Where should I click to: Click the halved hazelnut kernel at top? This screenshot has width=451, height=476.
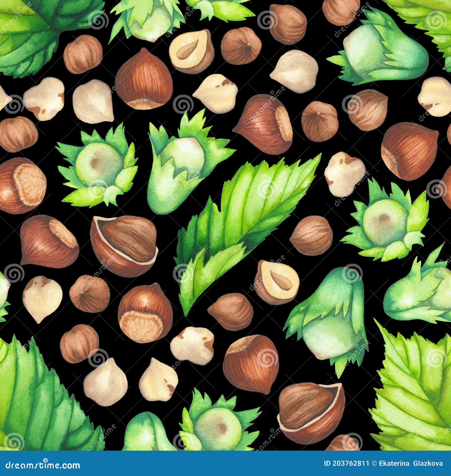tap(192, 52)
